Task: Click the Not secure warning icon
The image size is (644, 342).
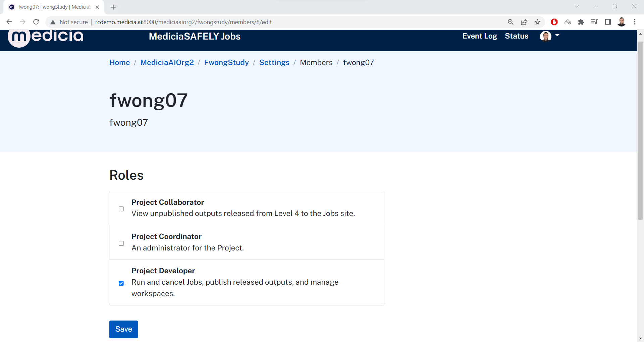Action: tap(53, 22)
